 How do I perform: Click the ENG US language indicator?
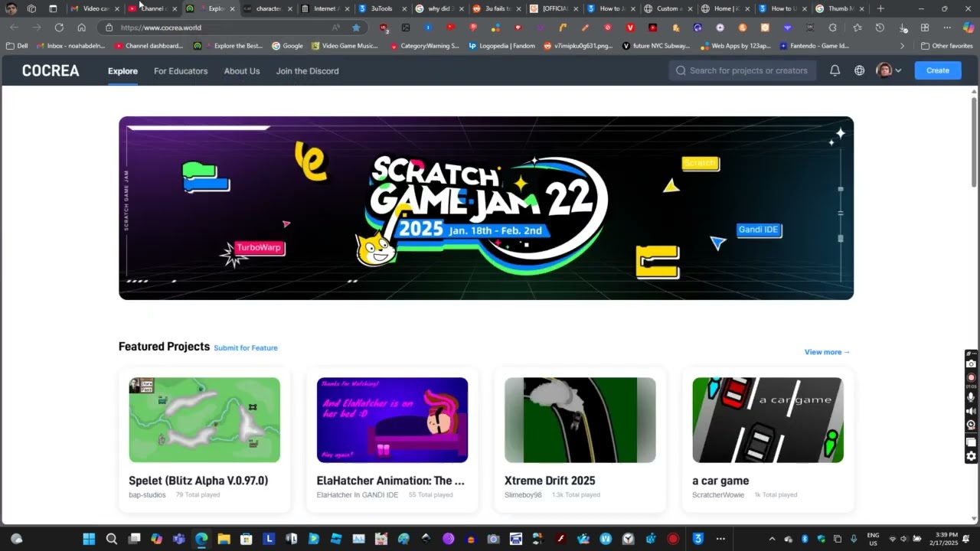click(x=873, y=539)
